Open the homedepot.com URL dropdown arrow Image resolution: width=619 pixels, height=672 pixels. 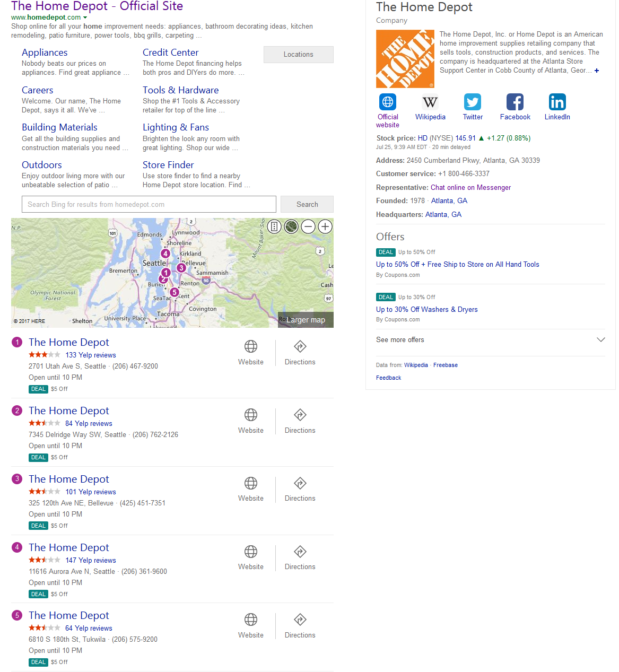(x=85, y=18)
